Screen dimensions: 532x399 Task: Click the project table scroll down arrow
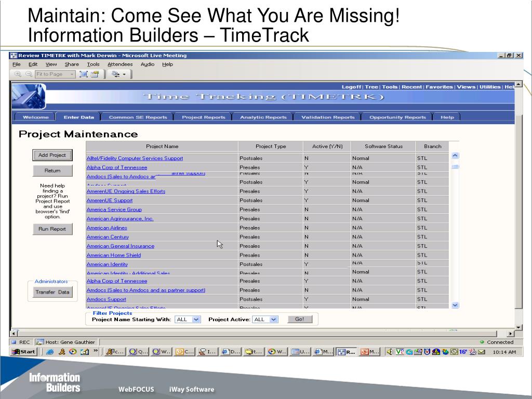[x=455, y=305]
